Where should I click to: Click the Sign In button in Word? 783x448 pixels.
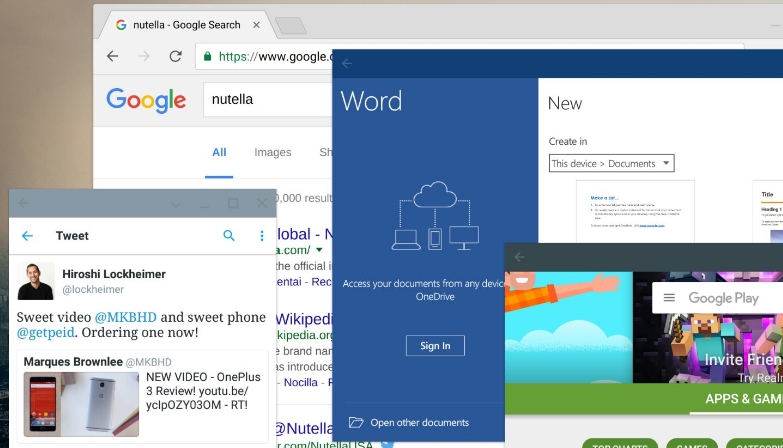click(x=435, y=346)
